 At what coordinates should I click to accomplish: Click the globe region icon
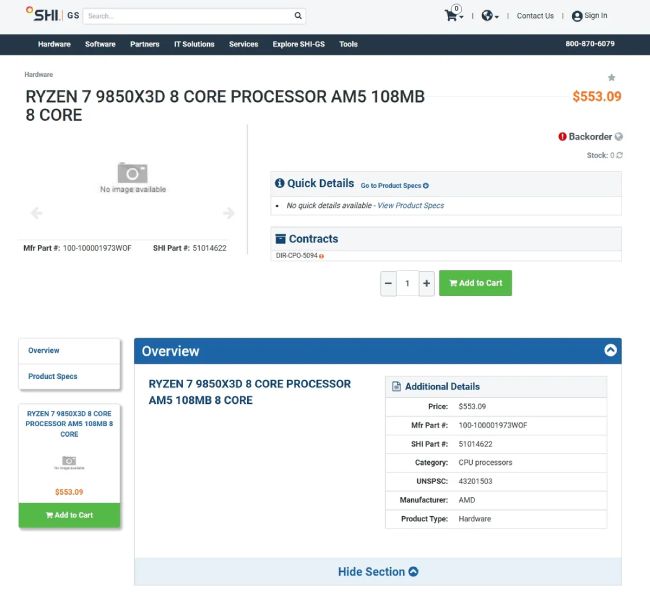click(487, 16)
